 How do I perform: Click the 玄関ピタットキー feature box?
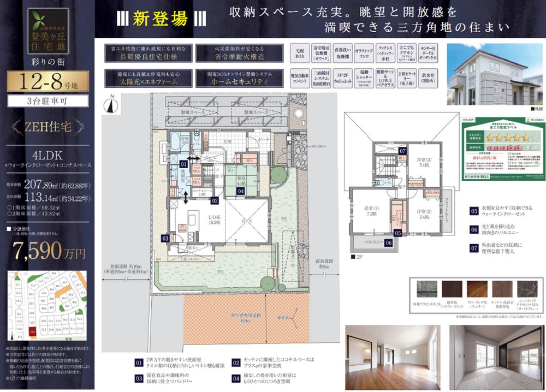[407, 78]
